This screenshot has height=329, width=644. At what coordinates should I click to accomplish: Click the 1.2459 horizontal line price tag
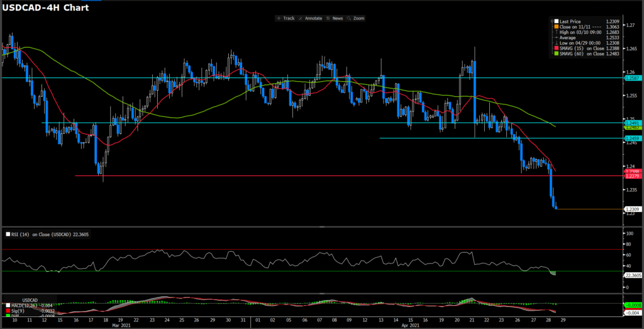(x=631, y=139)
